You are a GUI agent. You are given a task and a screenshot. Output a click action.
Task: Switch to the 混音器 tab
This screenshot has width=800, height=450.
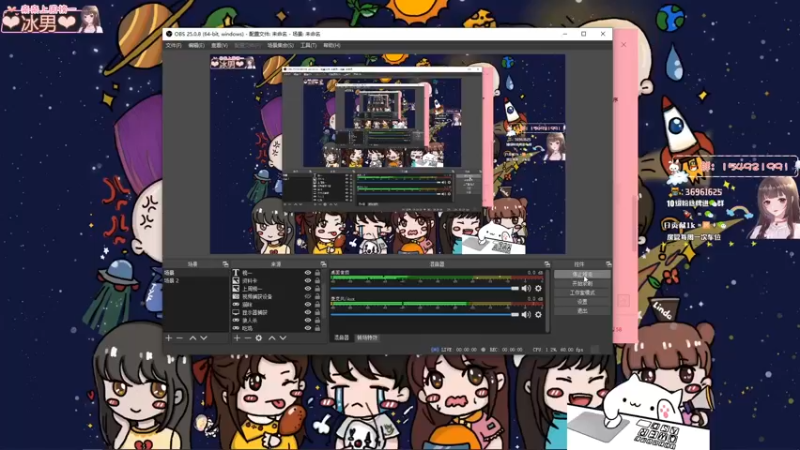click(x=341, y=338)
